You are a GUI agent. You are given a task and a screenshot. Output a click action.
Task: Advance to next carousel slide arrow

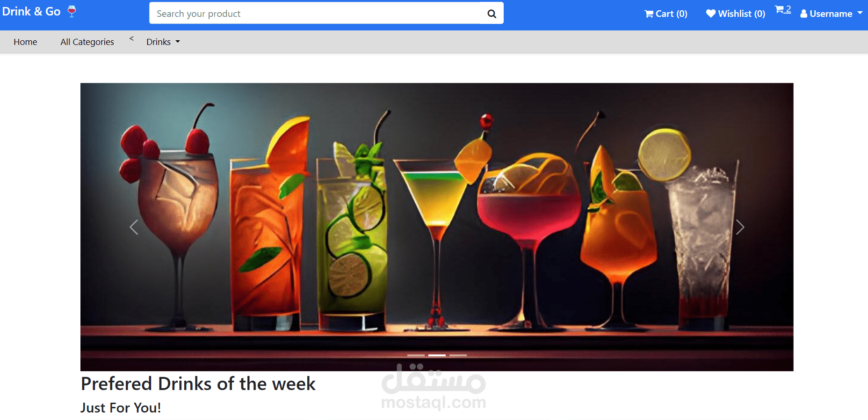click(740, 227)
